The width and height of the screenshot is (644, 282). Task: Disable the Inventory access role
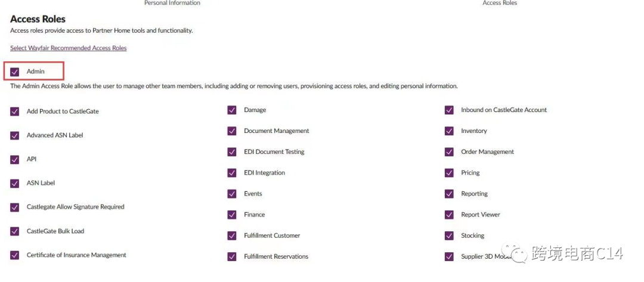(x=449, y=131)
